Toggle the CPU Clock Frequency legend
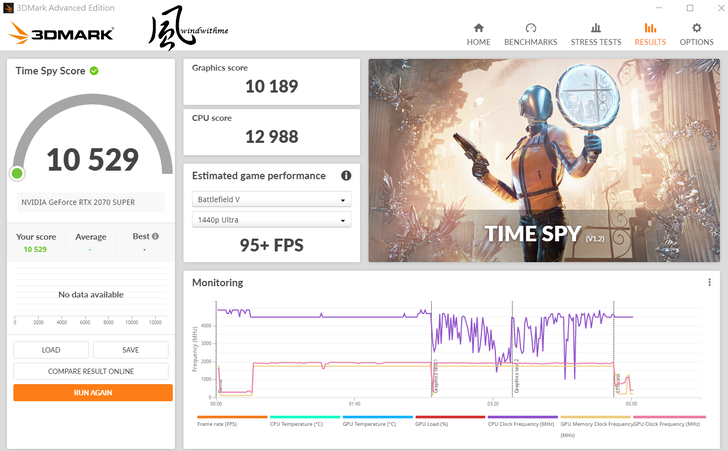The image size is (728, 451). pos(523,421)
